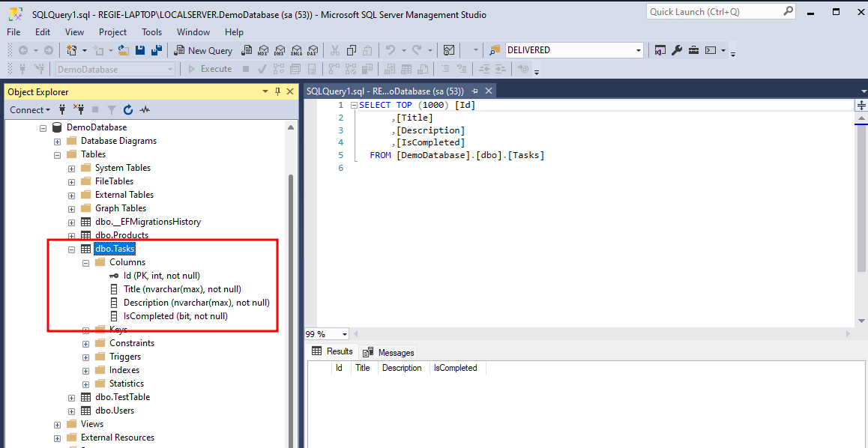868x448 pixels.
Task: Open the Tools menu
Action: [x=151, y=31]
